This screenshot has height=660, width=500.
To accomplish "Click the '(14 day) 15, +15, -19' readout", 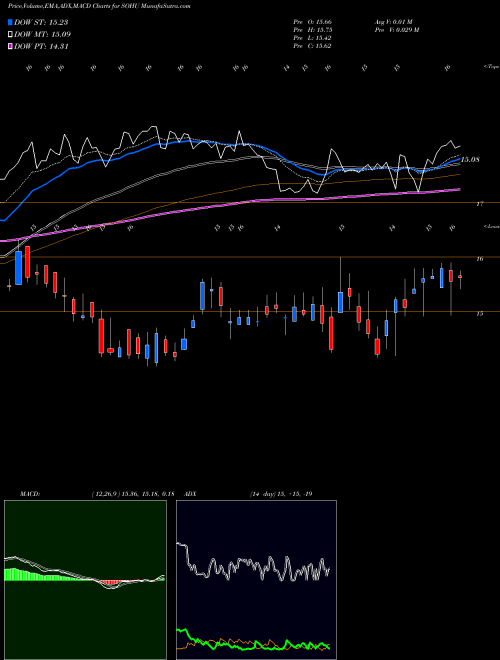I will click(281, 494).
